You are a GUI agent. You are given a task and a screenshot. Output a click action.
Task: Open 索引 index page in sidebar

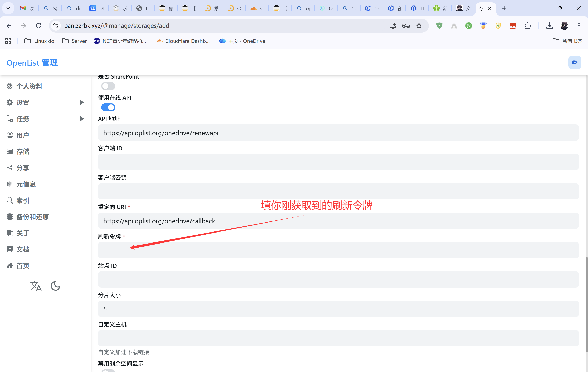[23, 200]
